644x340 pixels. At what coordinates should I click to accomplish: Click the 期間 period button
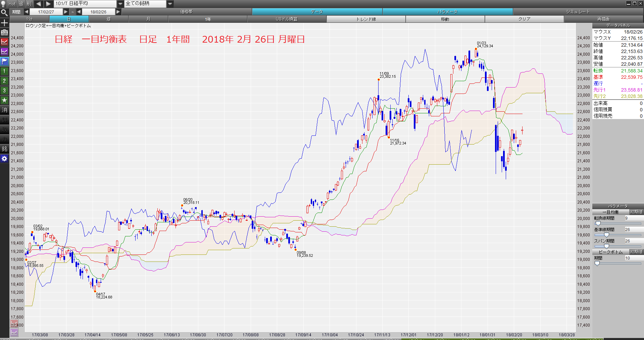click(16, 12)
